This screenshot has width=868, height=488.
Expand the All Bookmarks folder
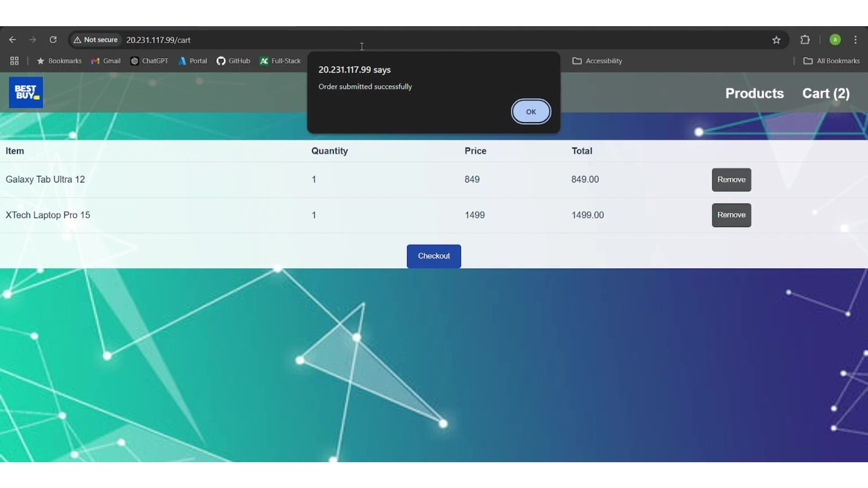pos(831,61)
